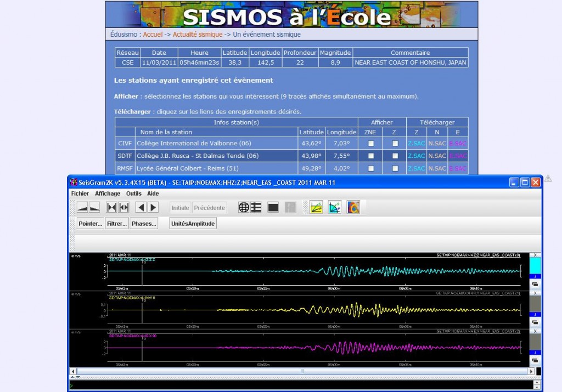Image resolution: width=562 pixels, height=392 pixels.
Task: Follow the Accueil breadcrumb link
Action: [x=153, y=35]
